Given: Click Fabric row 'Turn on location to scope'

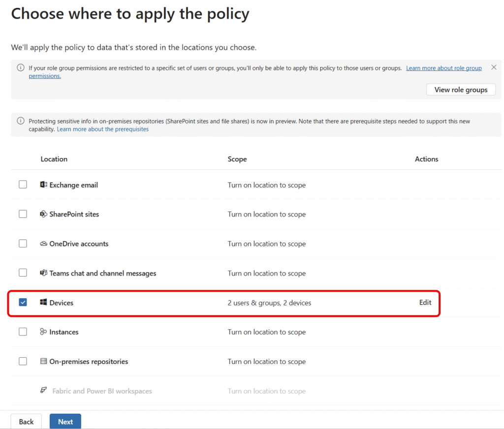Looking at the screenshot, I should click(266, 391).
